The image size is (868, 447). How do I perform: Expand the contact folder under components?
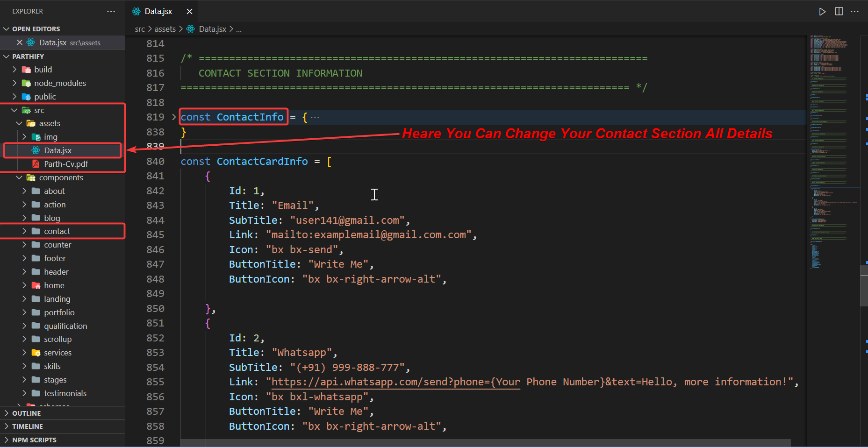pyautogui.click(x=25, y=231)
